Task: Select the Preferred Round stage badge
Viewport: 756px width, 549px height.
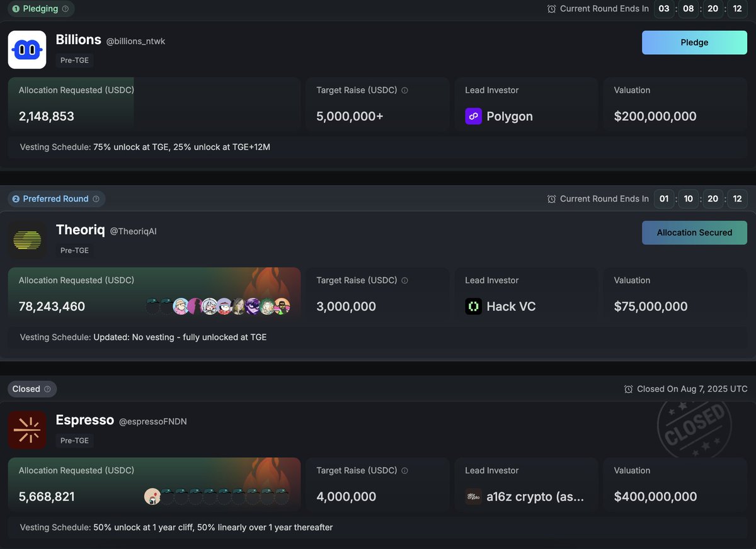Action: point(56,199)
